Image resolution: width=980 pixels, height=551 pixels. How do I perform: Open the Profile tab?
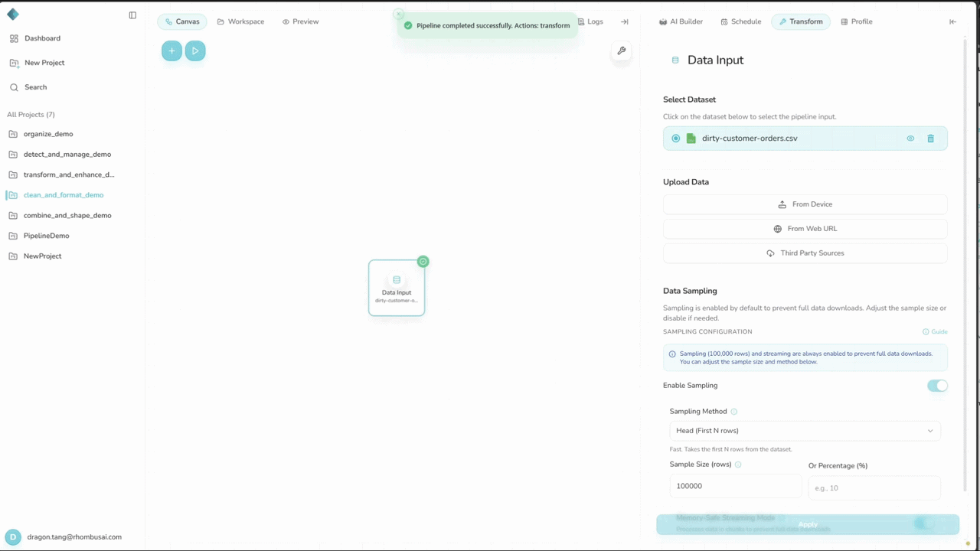(x=857, y=21)
